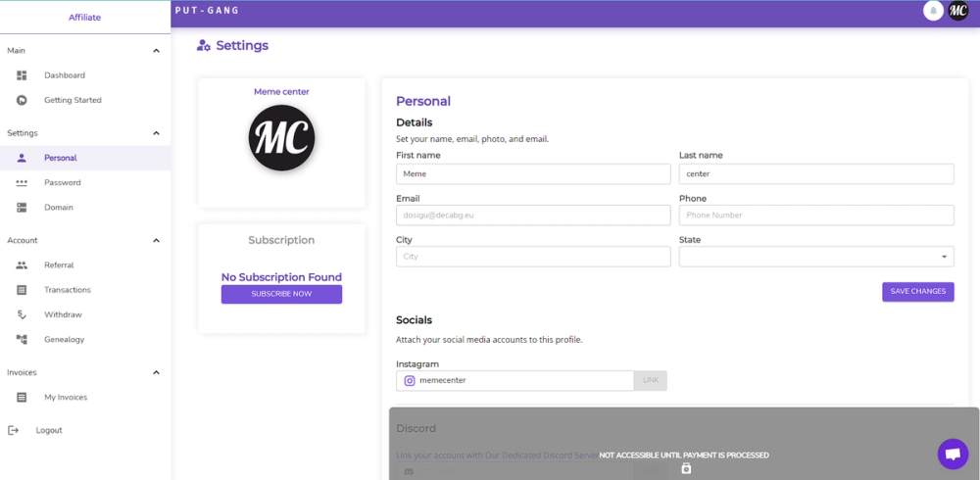Image resolution: width=980 pixels, height=480 pixels.
Task: Click the Instagram memecenter field
Action: coord(515,381)
